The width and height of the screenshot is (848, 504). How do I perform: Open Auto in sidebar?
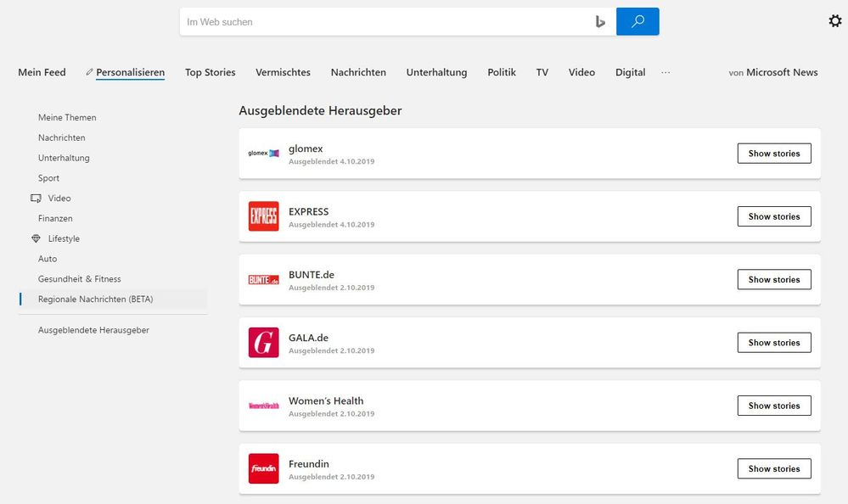pyautogui.click(x=48, y=259)
